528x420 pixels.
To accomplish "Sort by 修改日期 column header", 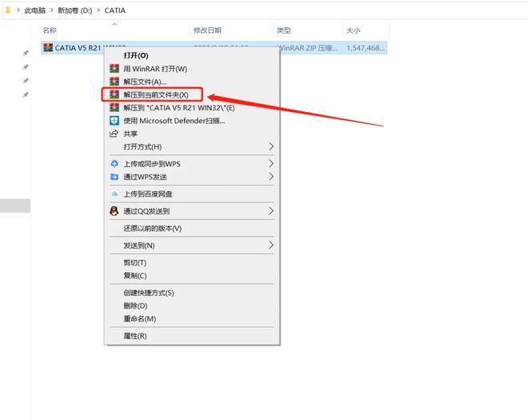I will click(207, 30).
